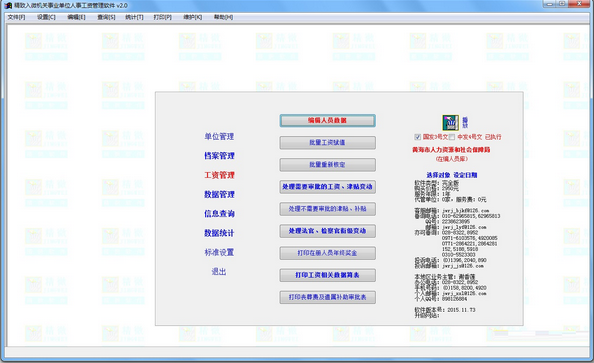This screenshot has width=594, height=363.
Task: Select 档案管理 in the left navigation
Action: [219, 156]
